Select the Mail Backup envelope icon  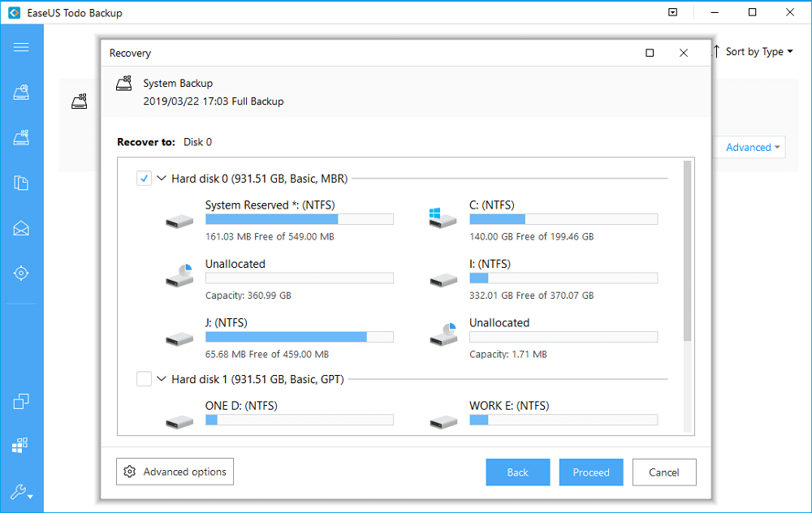pos(21,228)
